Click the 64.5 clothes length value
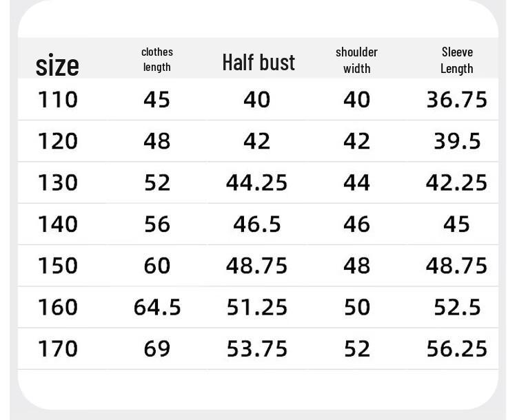517x420 pixels. coord(157,307)
